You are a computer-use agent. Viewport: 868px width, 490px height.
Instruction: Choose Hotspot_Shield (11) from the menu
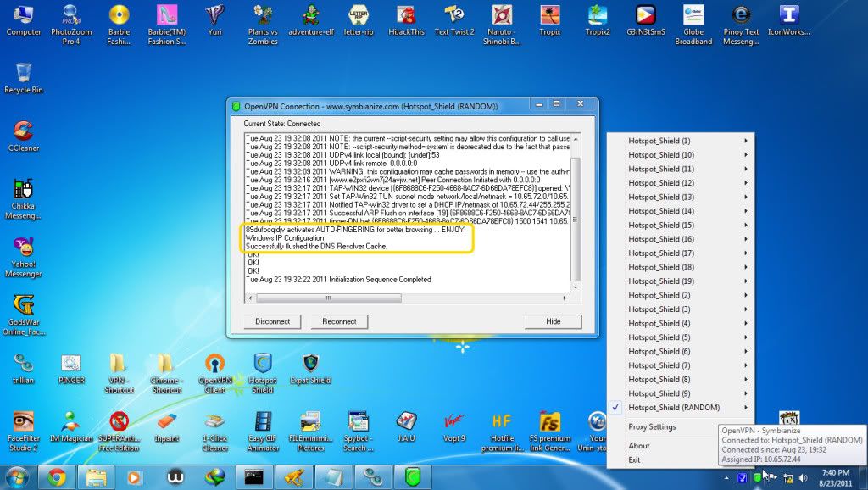pos(681,169)
